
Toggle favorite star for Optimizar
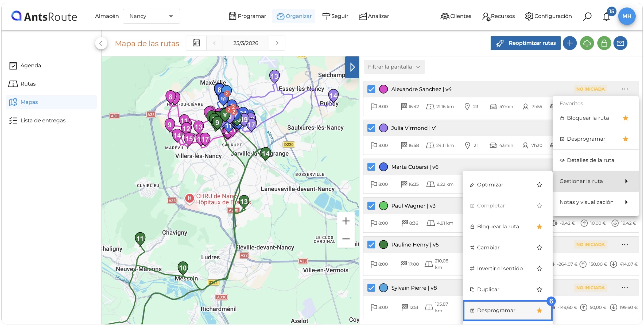tap(539, 185)
